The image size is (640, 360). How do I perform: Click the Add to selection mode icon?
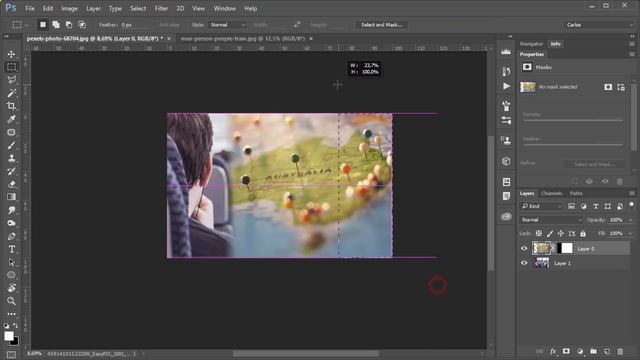[x=56, y=25]
